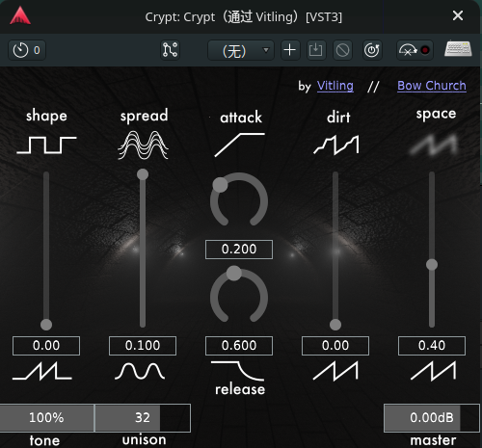Click the reset/bypass power icon
The height and width of the screenshot is (448, 482).
(372, 50)
